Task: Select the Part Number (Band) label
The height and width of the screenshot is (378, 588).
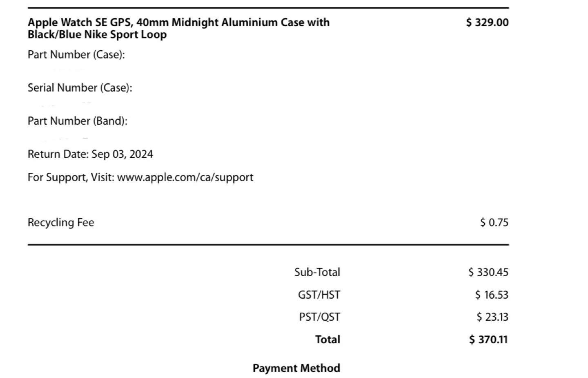Action: click(x=78, y=121)
